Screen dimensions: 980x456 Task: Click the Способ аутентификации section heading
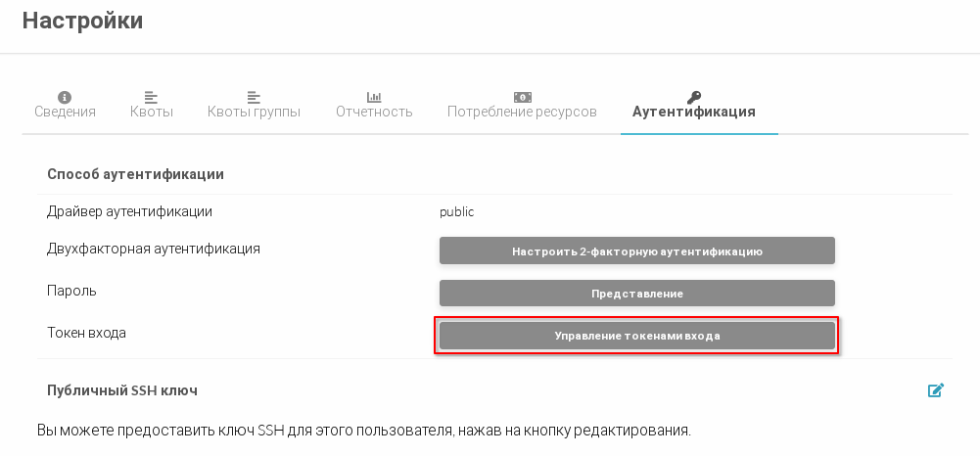point(135,174)
